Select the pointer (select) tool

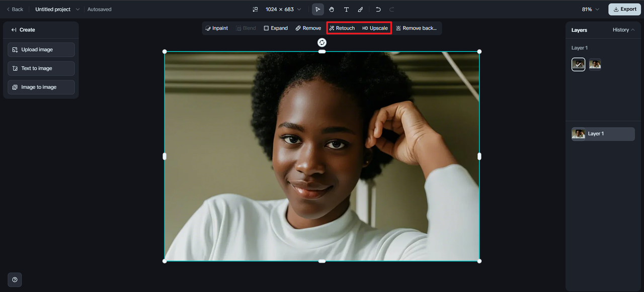click(x=317, y=10)
